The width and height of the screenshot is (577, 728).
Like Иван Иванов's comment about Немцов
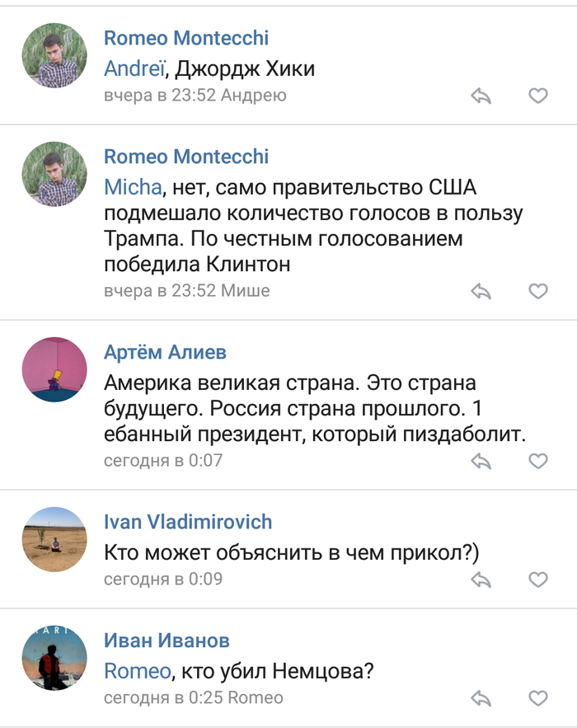pyautogui.click(x=537, y=698)
